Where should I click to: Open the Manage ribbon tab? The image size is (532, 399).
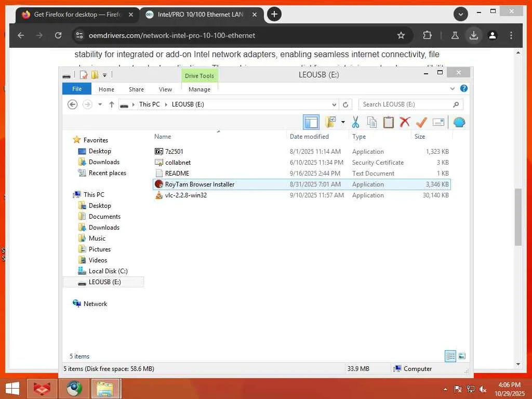(x=199, y=89)
